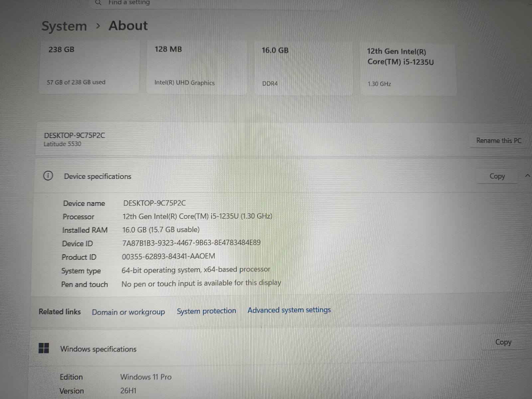The image size is (532, 399).
Task: Collapse the Device specifications section chevron
Action: [527, 176]
